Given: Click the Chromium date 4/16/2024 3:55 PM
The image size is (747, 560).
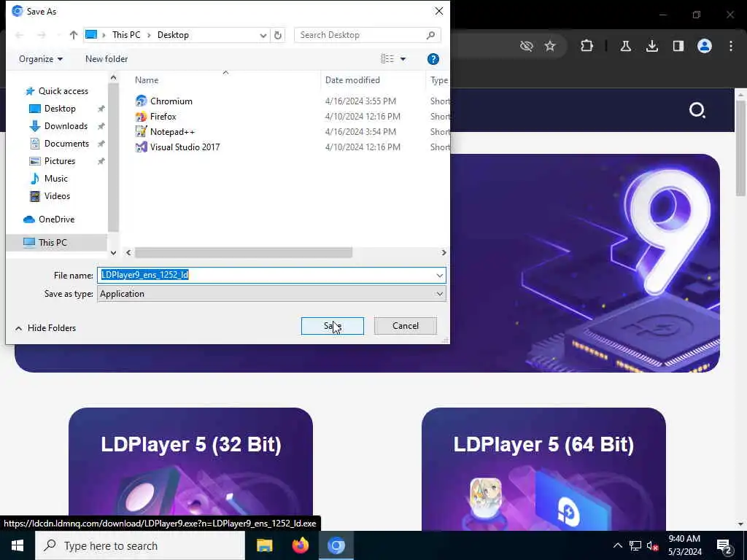Looking at the screenshot, I should [x=360, y=101].
